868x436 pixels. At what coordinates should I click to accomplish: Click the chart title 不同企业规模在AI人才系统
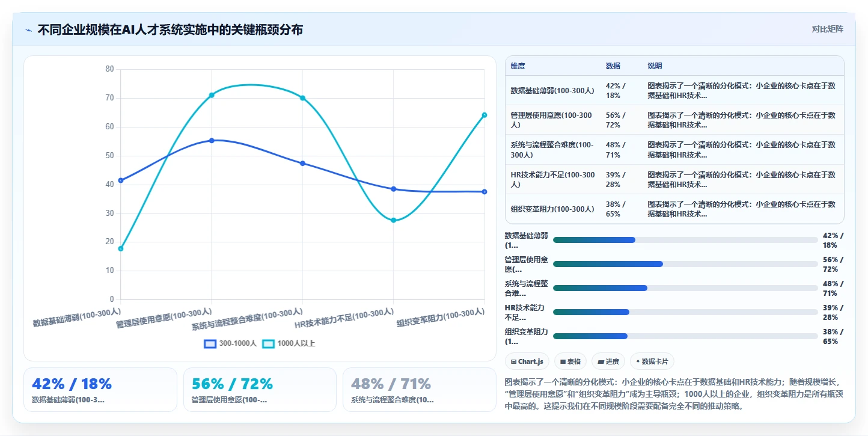[170, 29]
